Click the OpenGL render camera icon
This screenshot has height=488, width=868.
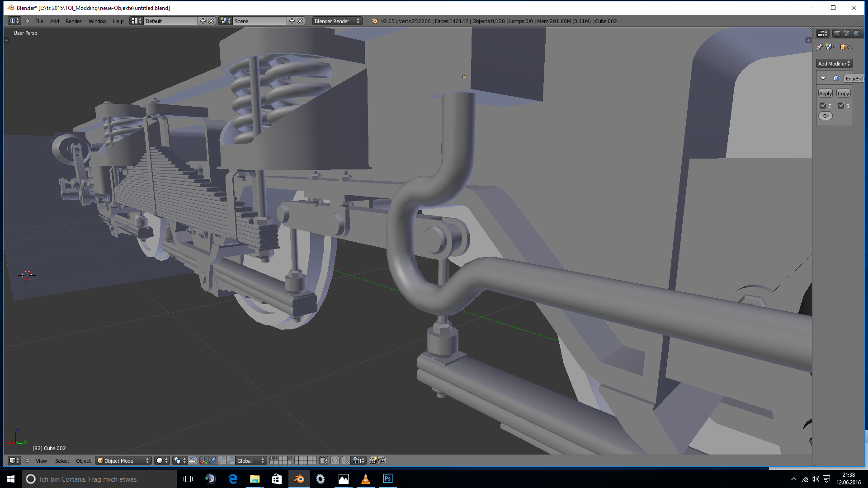373,460
